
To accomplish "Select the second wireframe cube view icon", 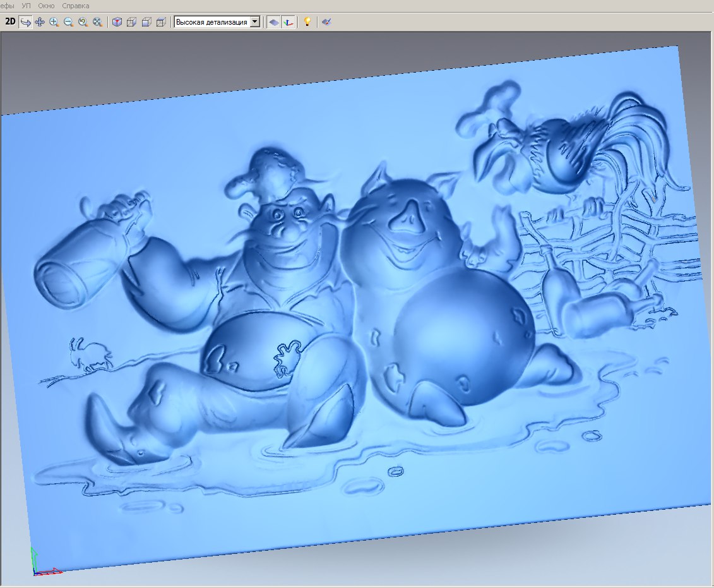I will click(131, 21).
